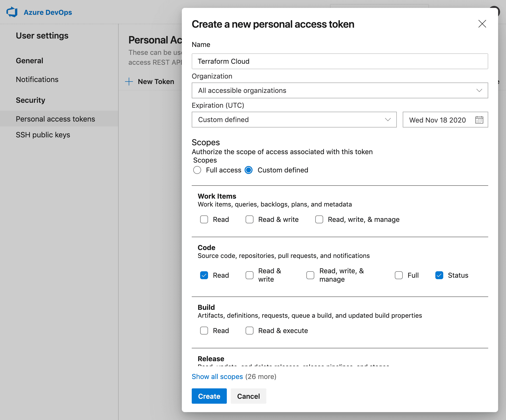
Task: Check Build Read & execute checkbox
Action: click(x=250, y=331)
